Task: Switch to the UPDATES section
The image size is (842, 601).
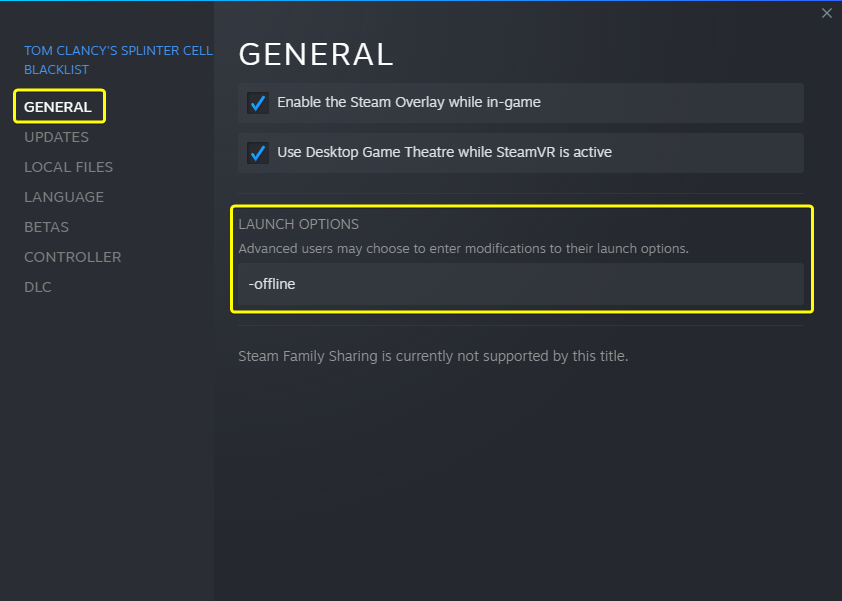Action: pos(56,137)
